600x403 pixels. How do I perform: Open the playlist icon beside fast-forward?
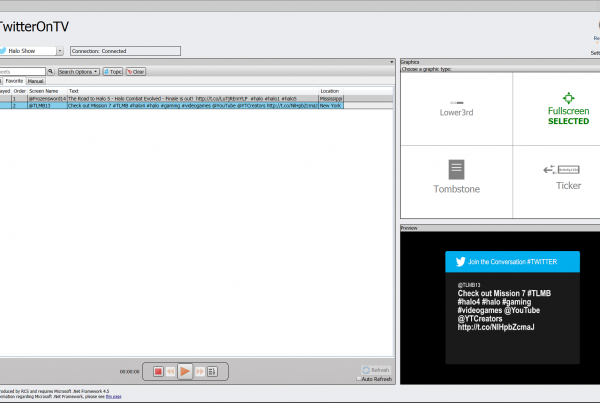tap(212, 371)
